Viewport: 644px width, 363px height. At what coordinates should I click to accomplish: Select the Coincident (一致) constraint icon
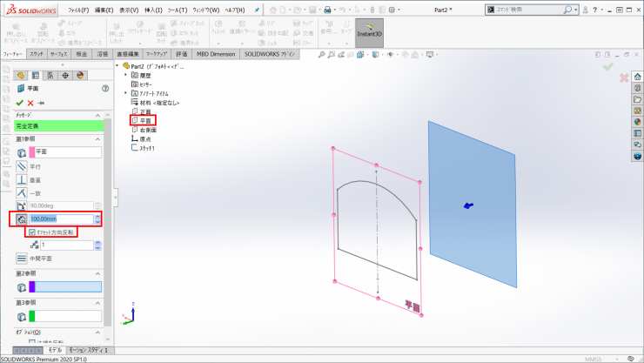coord(23,192)
